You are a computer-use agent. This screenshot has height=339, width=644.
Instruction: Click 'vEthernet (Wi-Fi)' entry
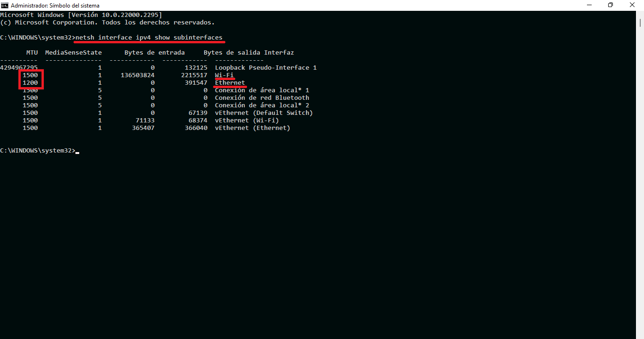click(x=247, y=120)
